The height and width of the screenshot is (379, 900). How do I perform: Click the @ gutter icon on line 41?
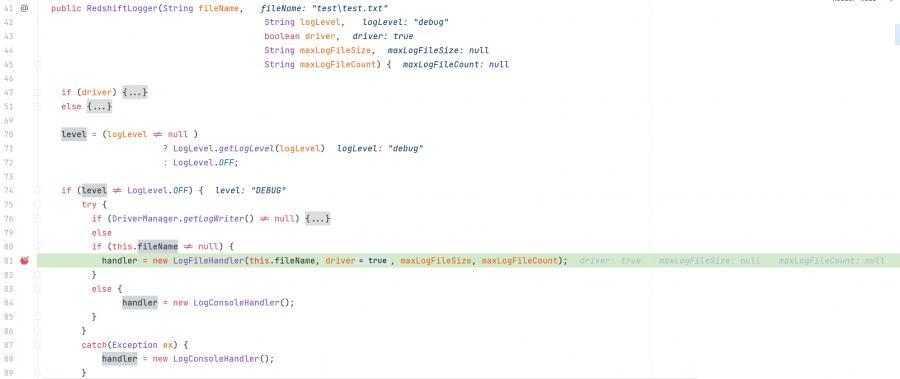[x=24, y=8]
